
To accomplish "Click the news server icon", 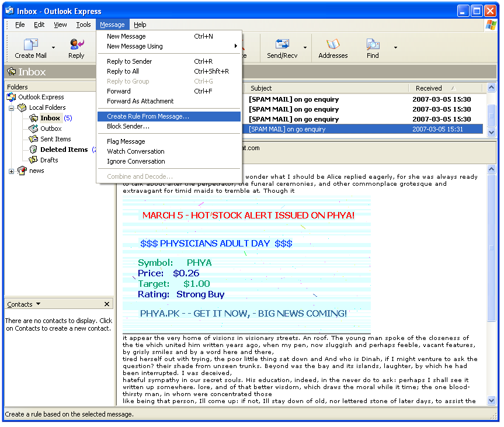I will click(x=22, y=171).
